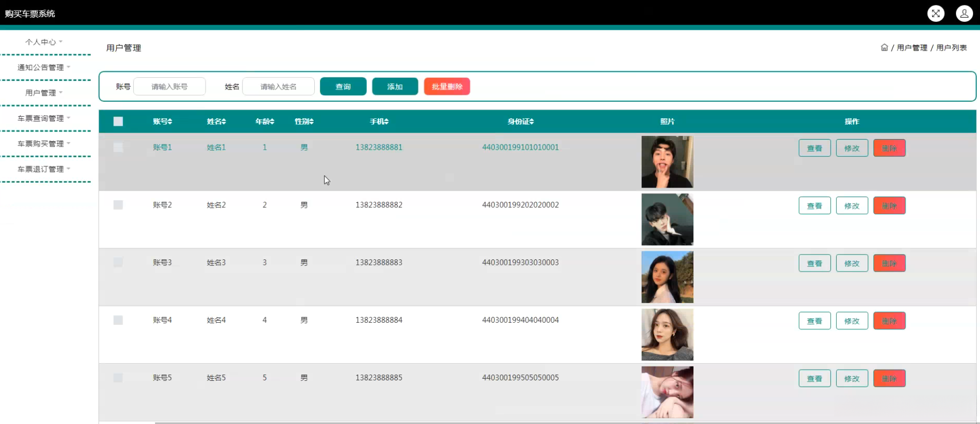Sort the table by 手机 column arrows
The image size is (980, 424).
(387, 121)
